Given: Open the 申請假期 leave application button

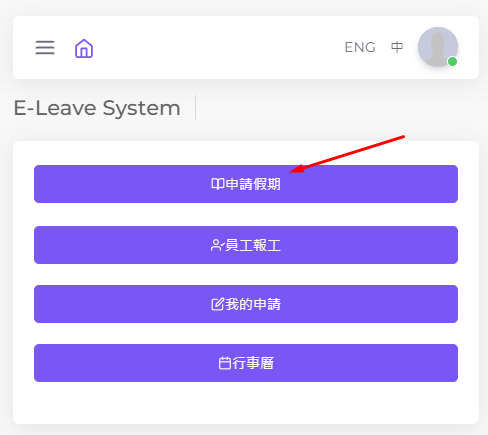Looking at the screenshot, I should click(246, 184).
